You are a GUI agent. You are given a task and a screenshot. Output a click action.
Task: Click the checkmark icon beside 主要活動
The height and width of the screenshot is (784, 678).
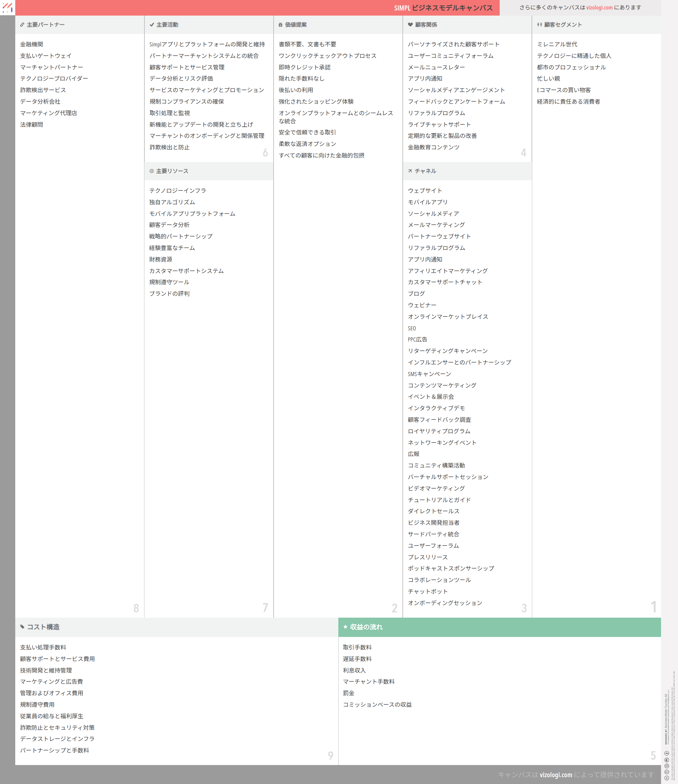click(x=152, y=25)
